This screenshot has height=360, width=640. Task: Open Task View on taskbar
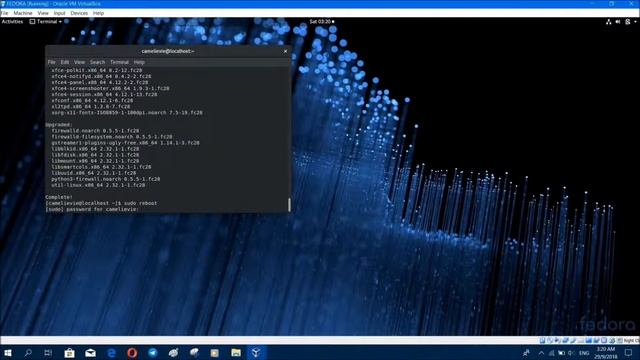[48, 353]
